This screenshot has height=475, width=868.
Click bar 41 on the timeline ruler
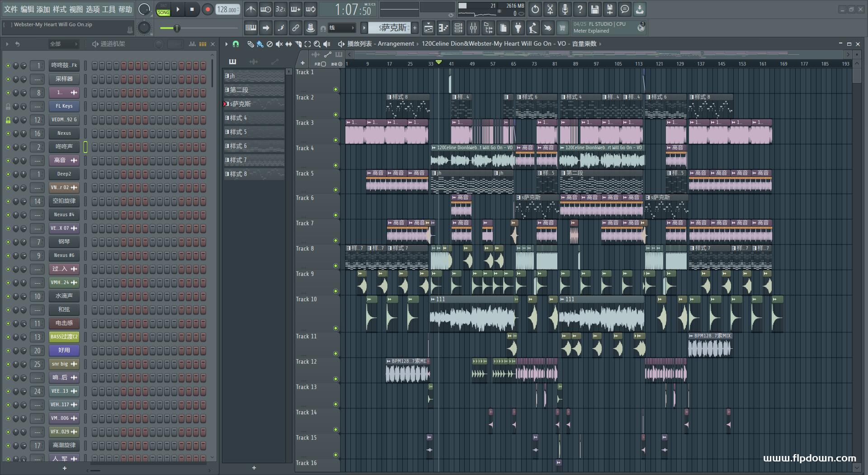pyautogui.click(x=451, y=64)
